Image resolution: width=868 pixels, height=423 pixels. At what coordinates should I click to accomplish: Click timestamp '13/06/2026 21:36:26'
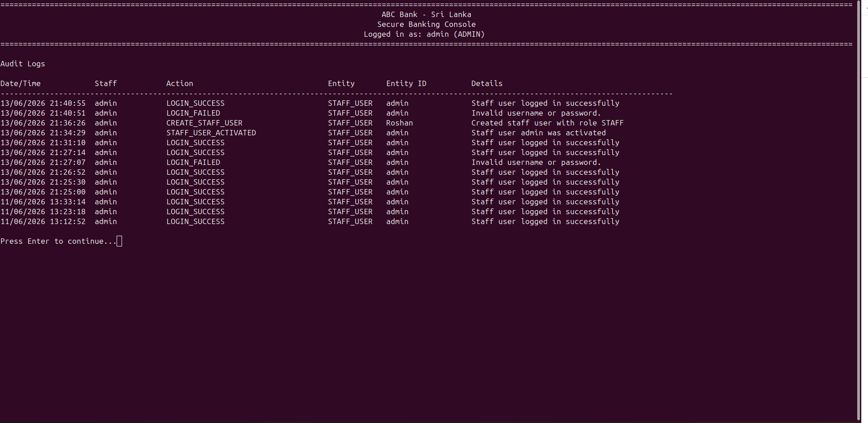point(43,123)
